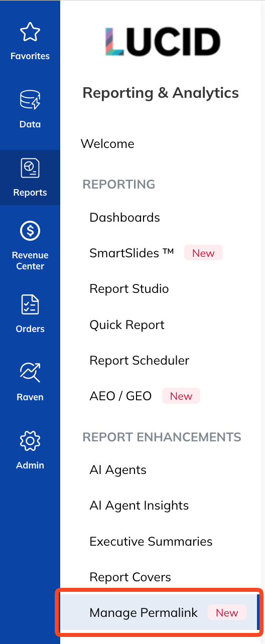The image size is (265, 644).
Task: Select Quick Report
Action: [x=127, y=325]
